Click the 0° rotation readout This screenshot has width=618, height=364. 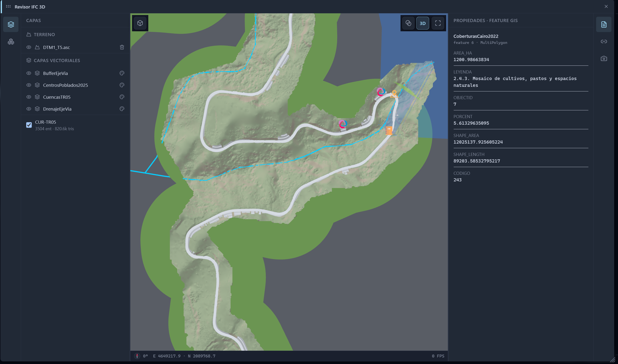coord(145,356)
